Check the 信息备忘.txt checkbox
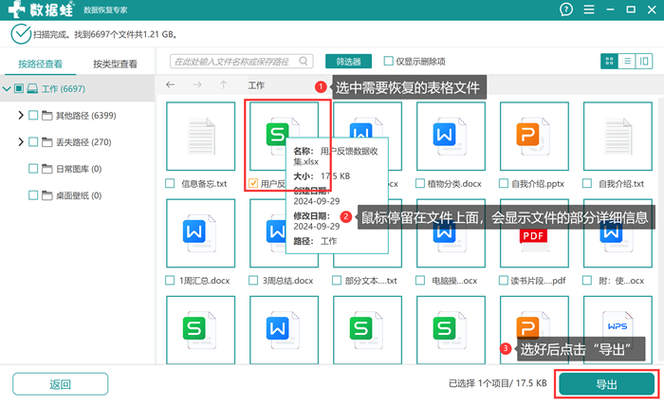Image resolution: width=664 pixels, height=406 pixels. [170, 183]
